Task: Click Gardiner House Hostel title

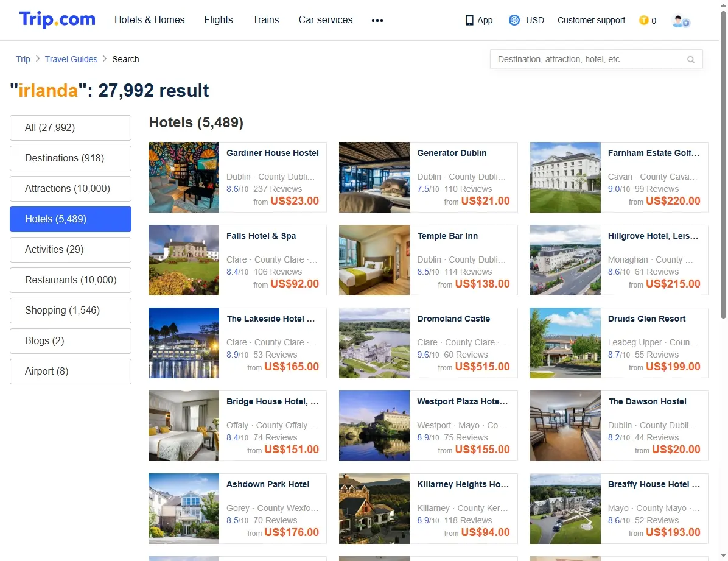Action: [x=273, y=153]
